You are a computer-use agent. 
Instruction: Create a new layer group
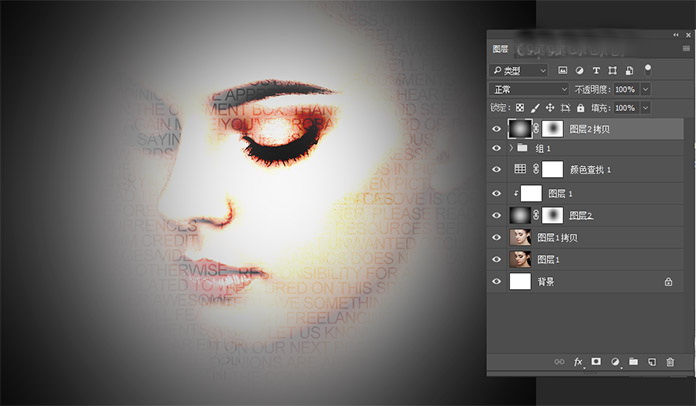click(633, 362)
